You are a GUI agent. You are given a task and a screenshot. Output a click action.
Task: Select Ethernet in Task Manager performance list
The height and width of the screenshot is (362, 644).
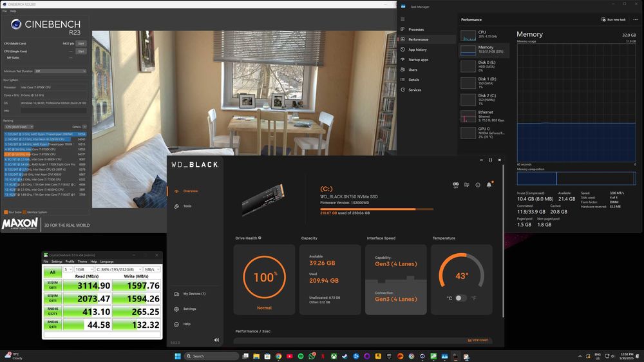tap(484, 117)
